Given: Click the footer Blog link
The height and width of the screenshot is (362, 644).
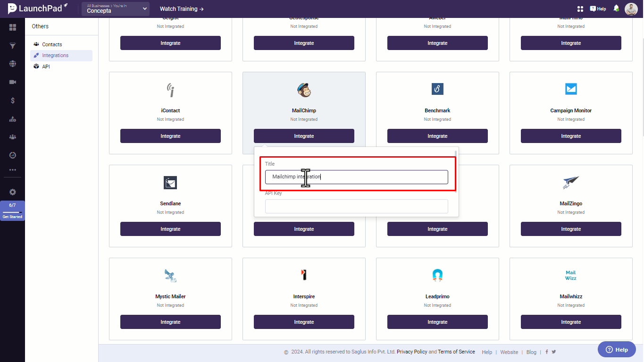Looking at the screenshot, I should 531,352.
